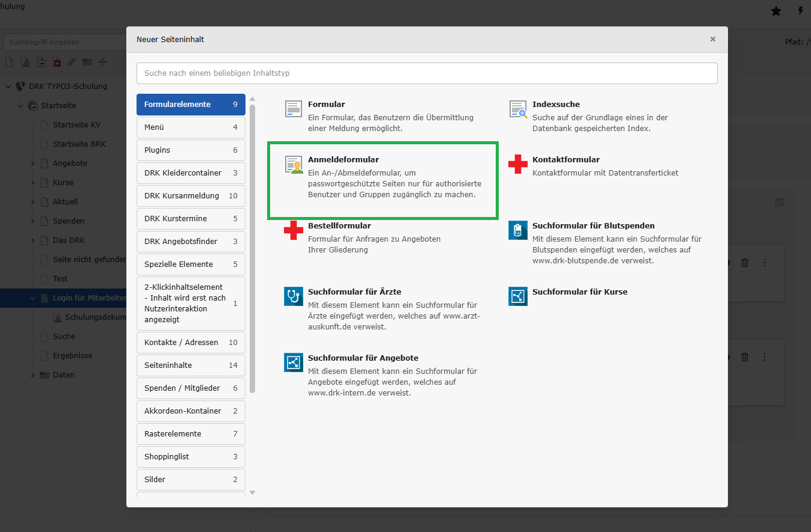
Task: Open the Plugins category tab
Action: coord(191,150)
